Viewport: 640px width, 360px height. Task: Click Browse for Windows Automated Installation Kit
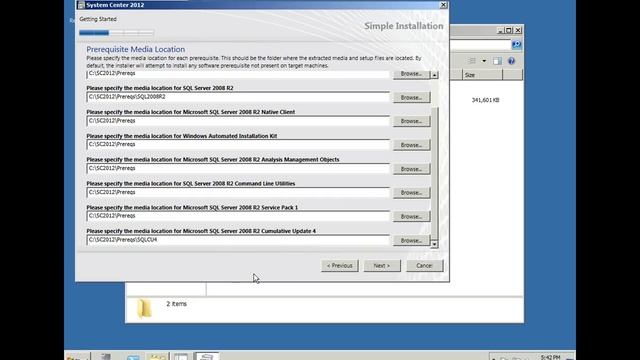[x=411, y=145]
